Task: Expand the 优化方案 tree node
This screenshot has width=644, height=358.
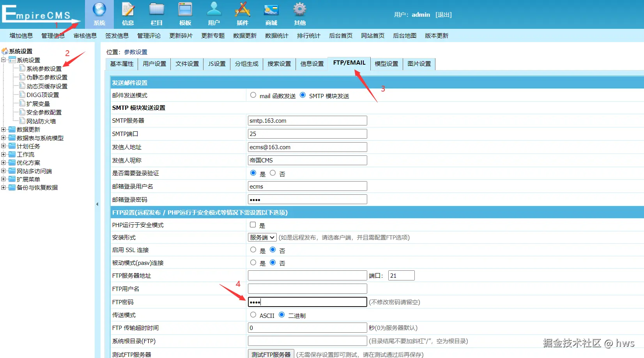Action: pyautogui.click(x=4, y=162)
